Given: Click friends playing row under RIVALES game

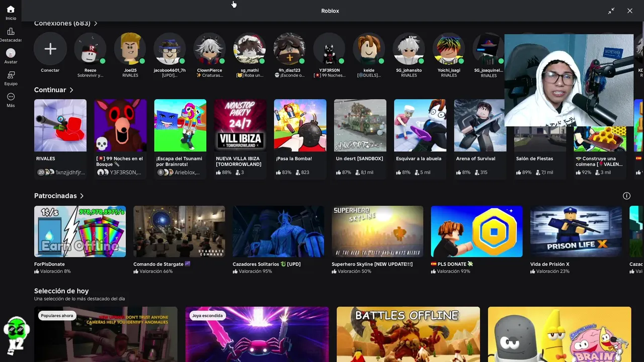Looking at the screenshot, I should tap(60, 172).
